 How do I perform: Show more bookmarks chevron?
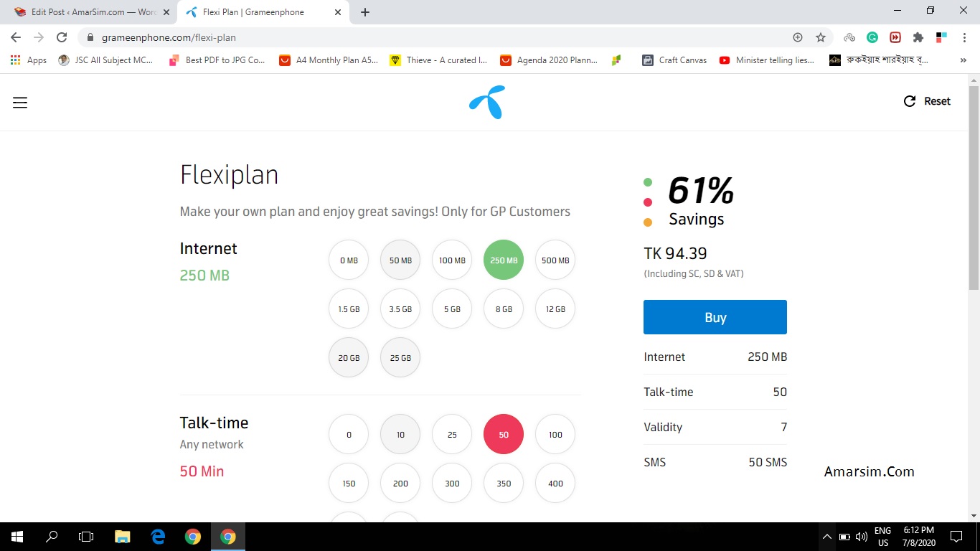963,60
